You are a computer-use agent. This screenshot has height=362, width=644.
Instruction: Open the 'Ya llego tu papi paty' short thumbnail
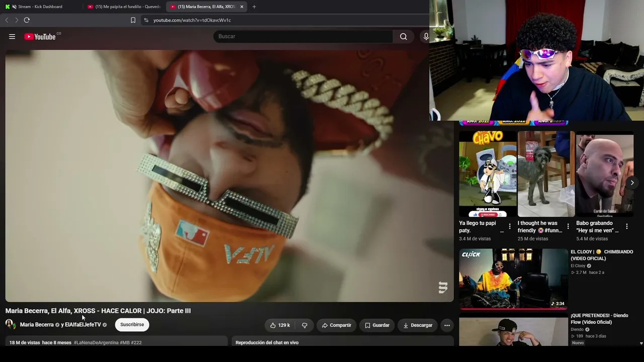(x=488, y=174)
